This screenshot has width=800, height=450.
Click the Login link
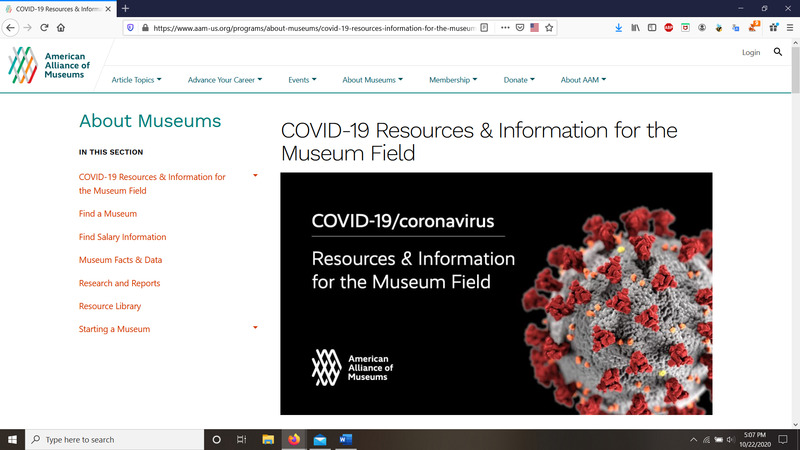(x=750, y=52)
